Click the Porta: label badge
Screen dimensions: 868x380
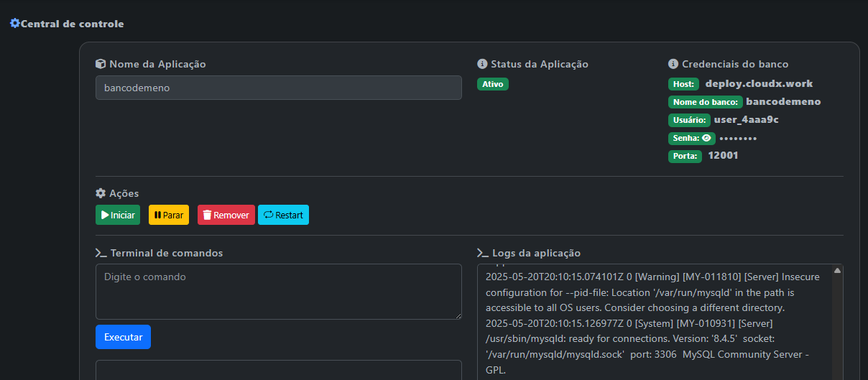(685, 156)
